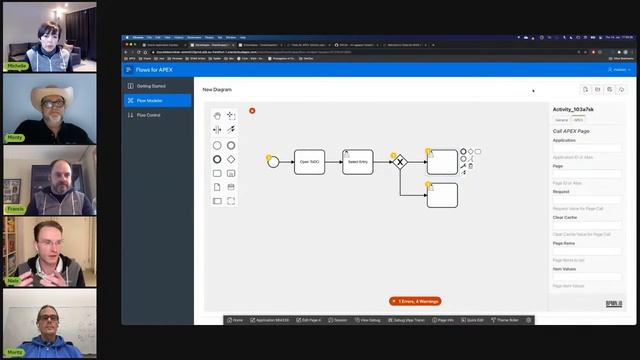The height and width of the screenshot is (360, 640).
Task: Click the cloud icon in diagram toolbar
Action: point(622,89)
